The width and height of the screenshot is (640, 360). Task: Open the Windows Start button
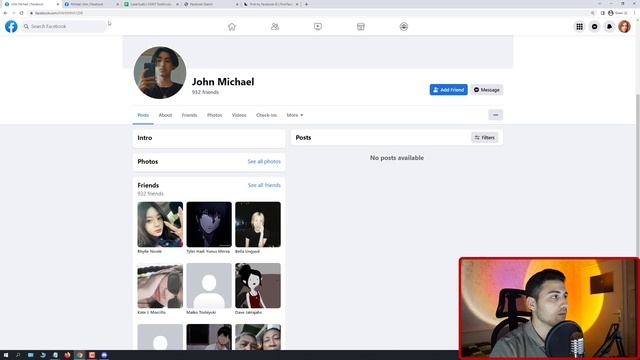point(6,355)
